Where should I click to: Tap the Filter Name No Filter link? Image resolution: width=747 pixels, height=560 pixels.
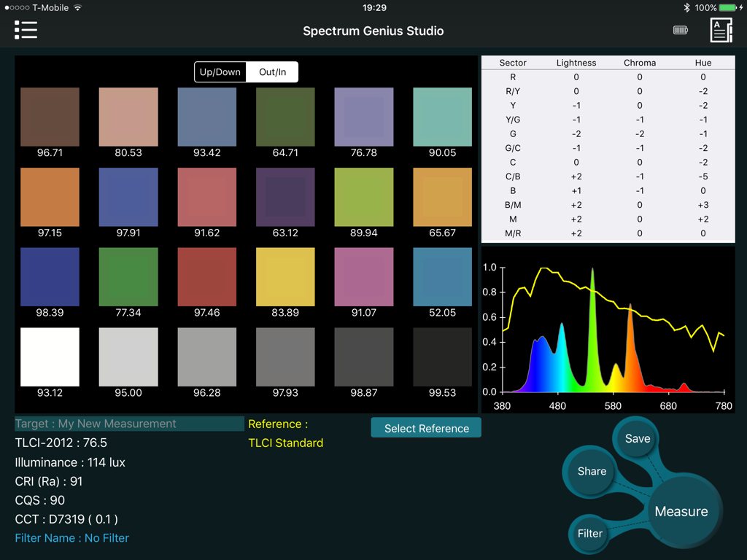tap(72, 538)
